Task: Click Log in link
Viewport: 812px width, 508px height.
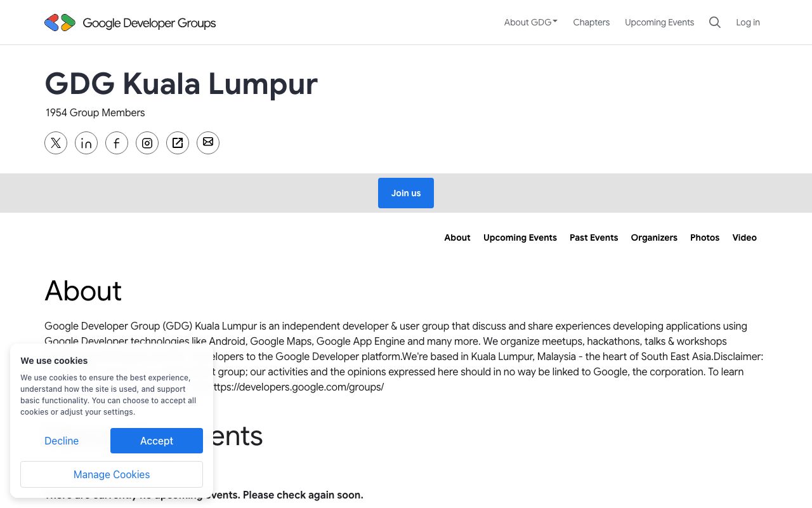Action: [748, 22]
